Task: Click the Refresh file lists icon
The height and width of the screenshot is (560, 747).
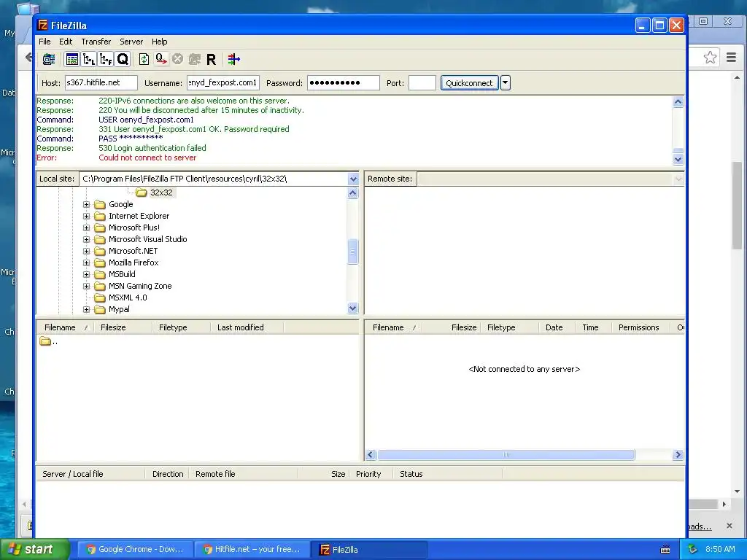Action: click(x=144, y=60)
